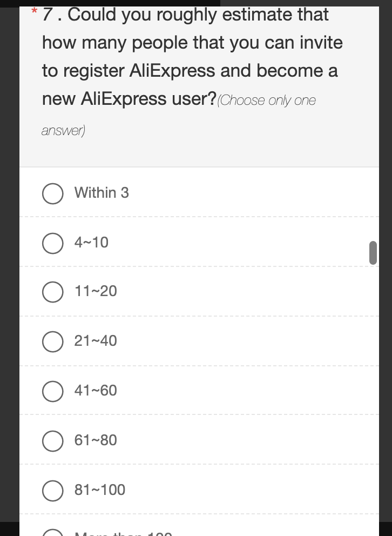Viewport: 392px width, 536px height.
Task: Click the '81~100' option label text
Action: (100, 490)
